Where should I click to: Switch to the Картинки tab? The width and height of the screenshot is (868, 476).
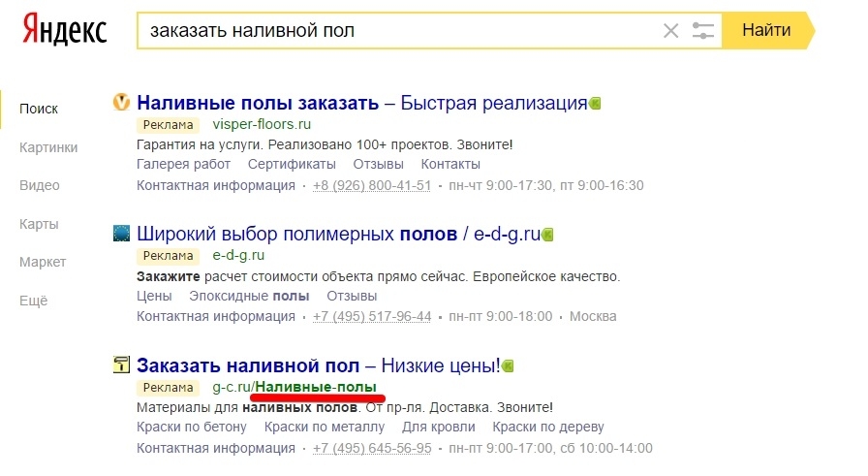pyautogui.click(x=48, y=147)
